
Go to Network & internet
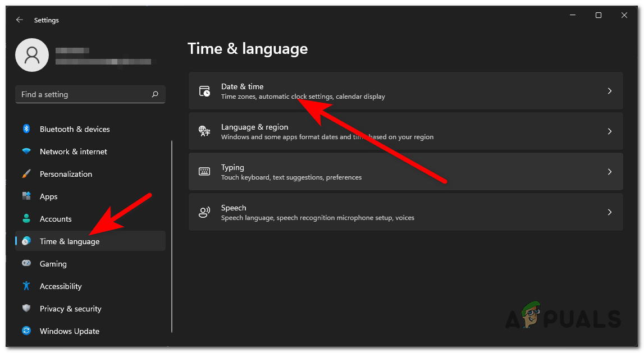90,152
